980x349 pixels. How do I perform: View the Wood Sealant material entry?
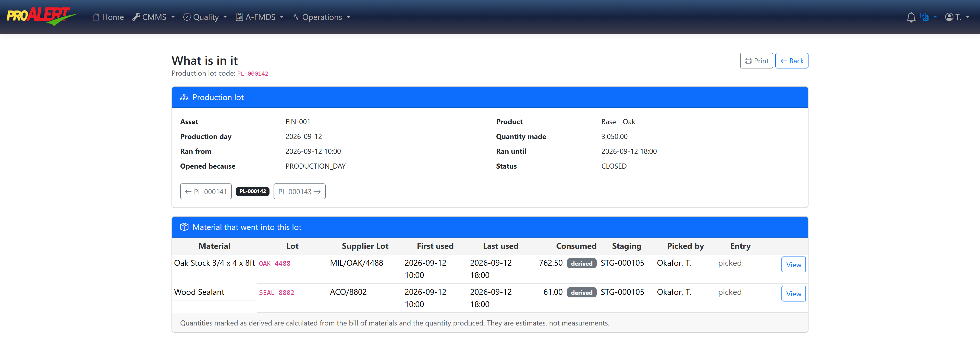[x=794, y=294]
